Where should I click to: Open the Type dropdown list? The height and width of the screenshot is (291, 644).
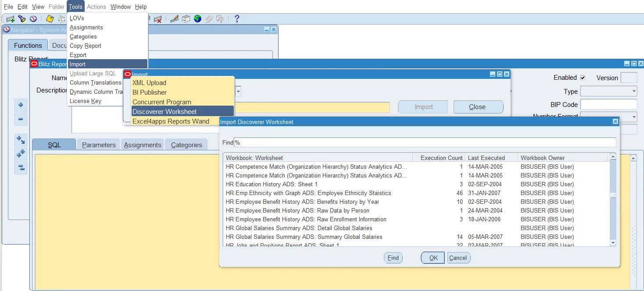[x=634, y=92]
